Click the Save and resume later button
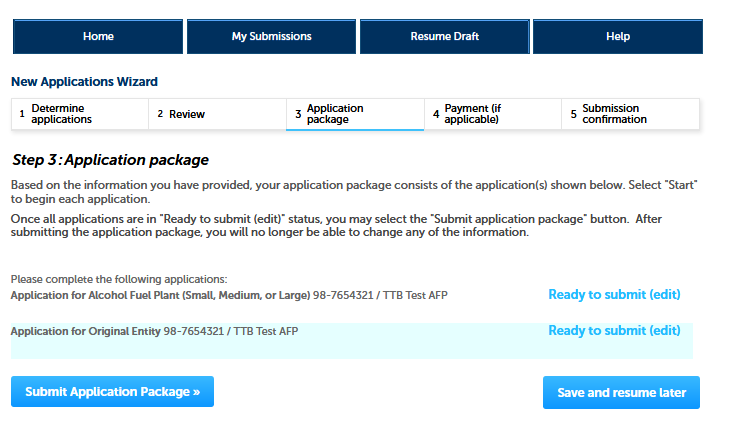 coord(621,392)
